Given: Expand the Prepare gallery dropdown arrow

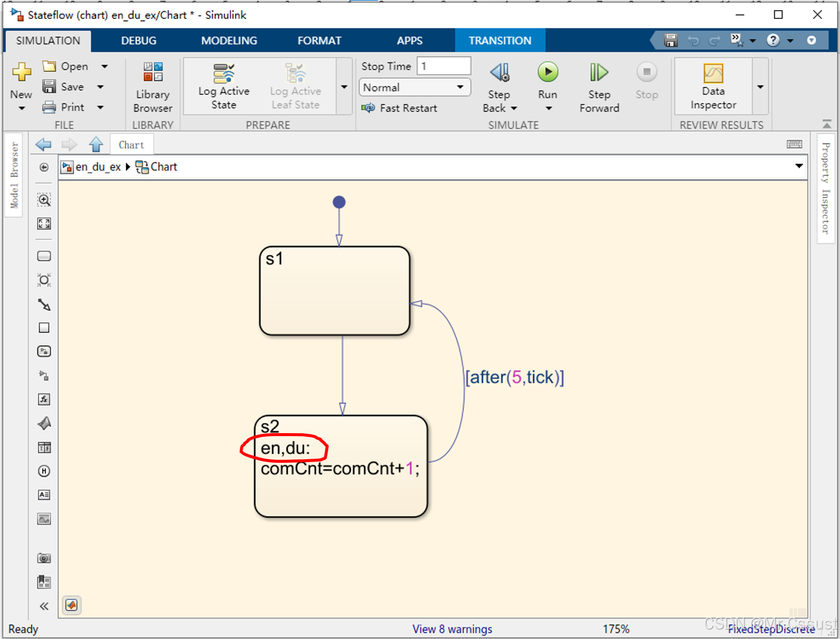Looking at the screenshot, I should point(344,87).
